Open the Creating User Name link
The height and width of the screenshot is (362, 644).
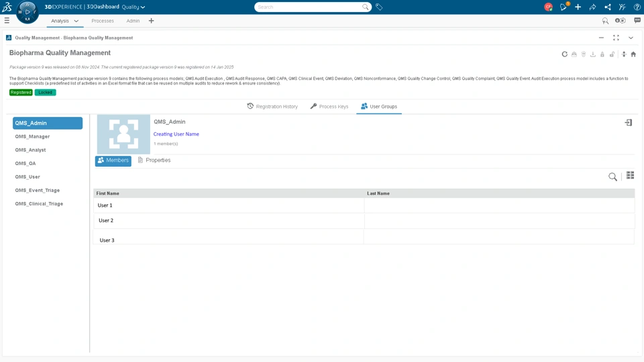click(176, 134)
